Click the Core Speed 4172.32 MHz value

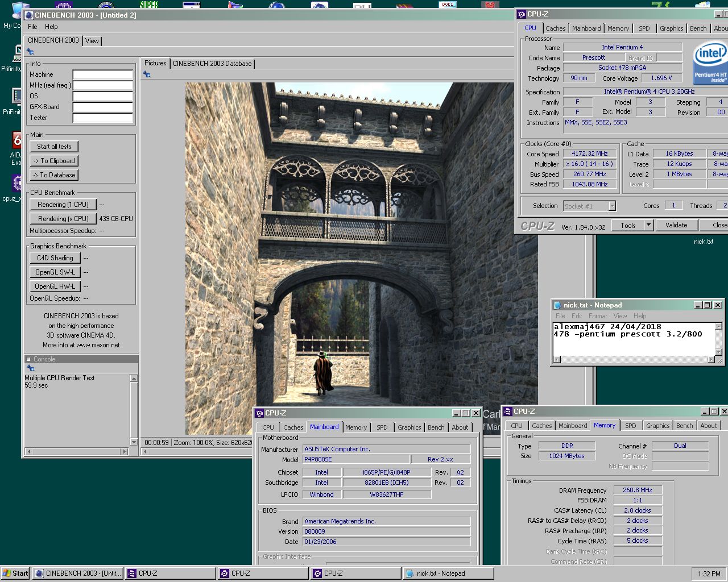tap(590, 154)
